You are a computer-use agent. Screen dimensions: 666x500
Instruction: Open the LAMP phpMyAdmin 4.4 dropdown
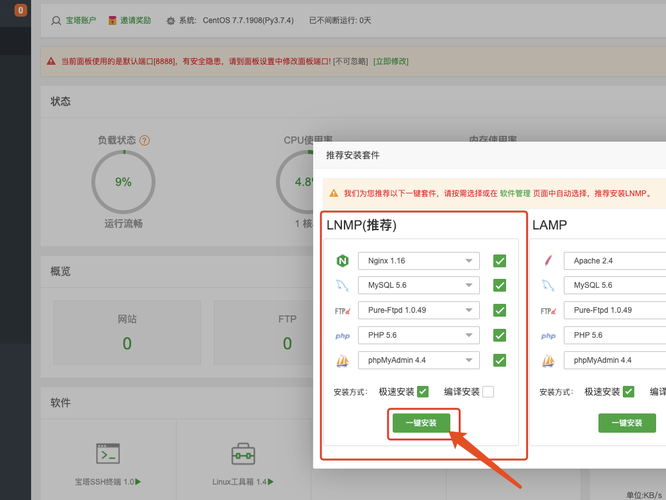click(x=615, y=360)
